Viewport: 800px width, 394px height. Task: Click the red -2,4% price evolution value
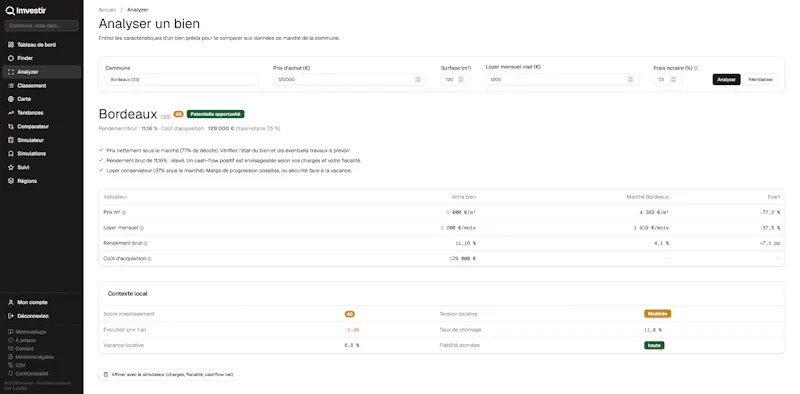(x=352, y=330)
